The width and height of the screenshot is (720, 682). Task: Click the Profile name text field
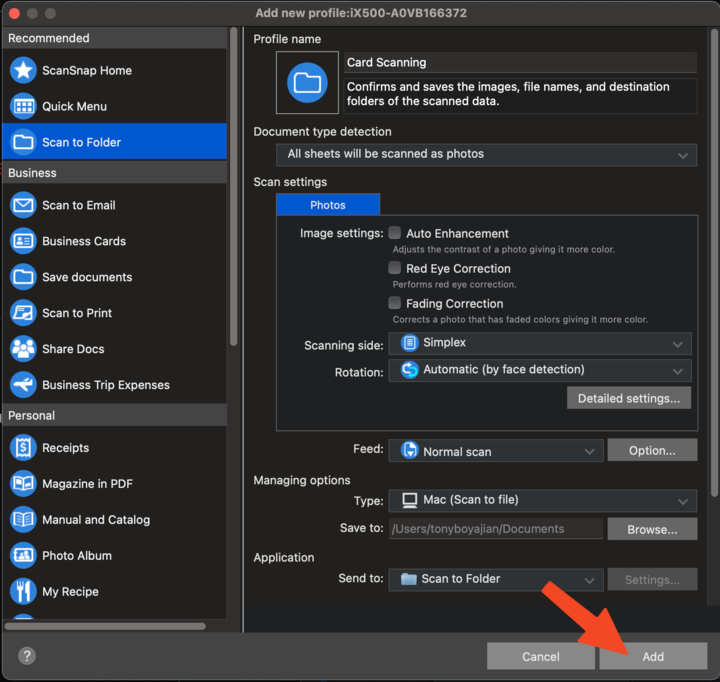pyautogui.click(x=520, y=62)
